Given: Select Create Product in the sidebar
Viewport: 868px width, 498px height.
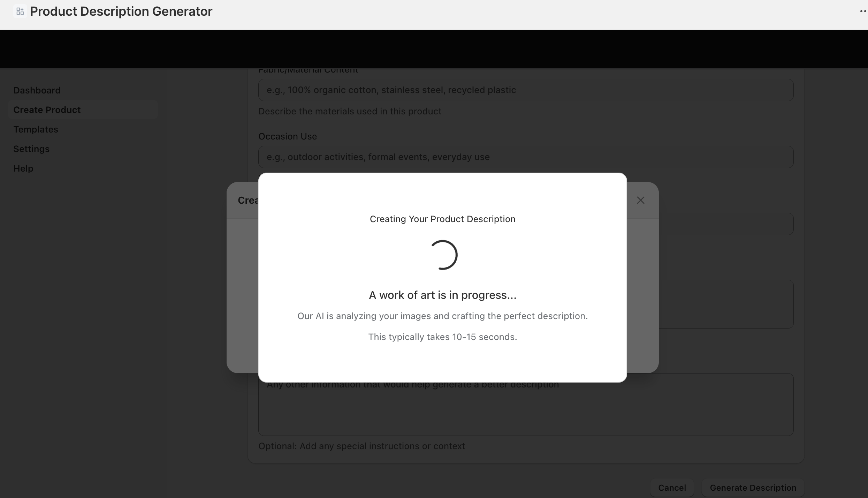Looking at the screenshot, I should [47, 110].
